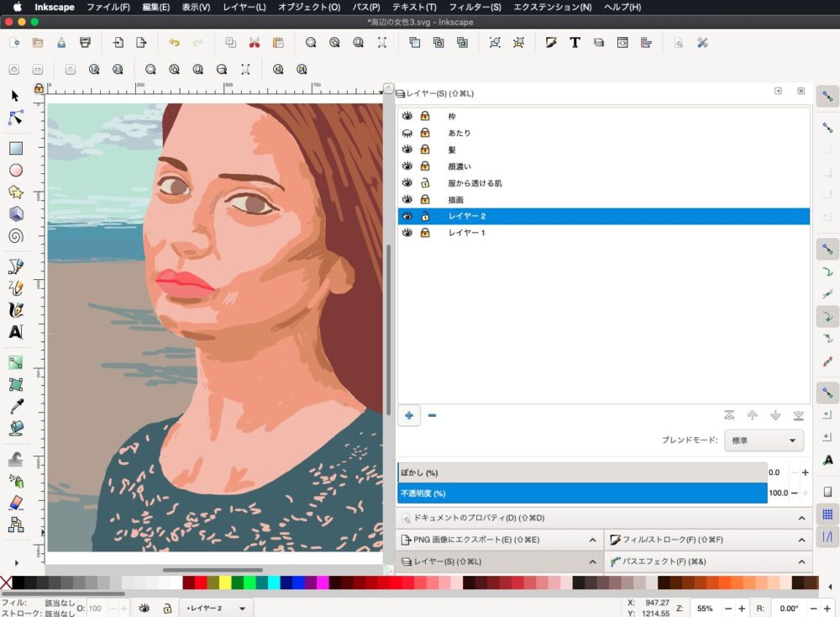Open the PNG 画像にエクスポート panel

click(475, 540)
